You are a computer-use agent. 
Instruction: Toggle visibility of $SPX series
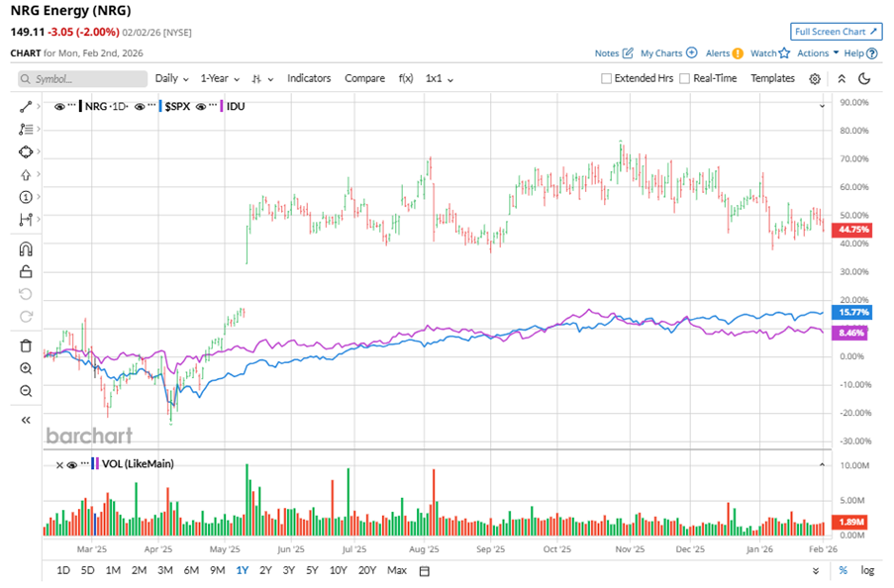pyautogui.click(x=140, y=107)
